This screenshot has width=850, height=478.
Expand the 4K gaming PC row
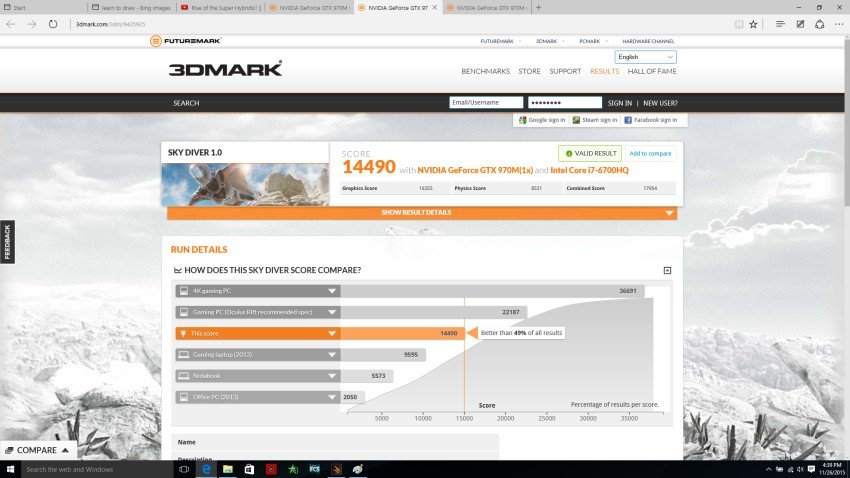pyautogui.click(x=331, y=291)
